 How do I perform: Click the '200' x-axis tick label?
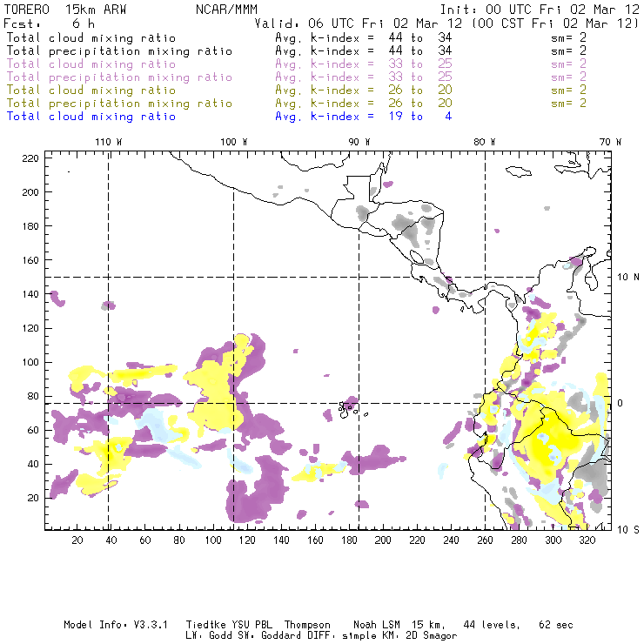click(383, 540)
